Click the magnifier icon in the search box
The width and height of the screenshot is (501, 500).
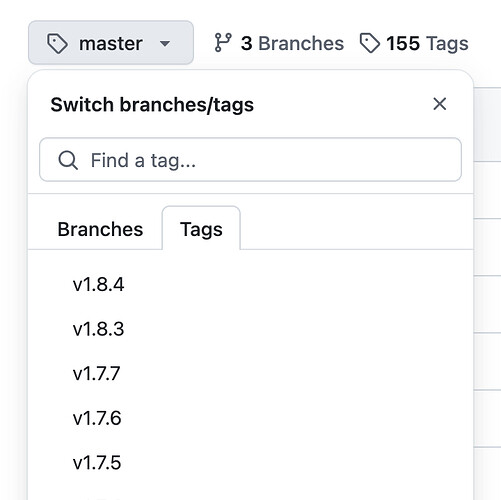pos(68,160)
